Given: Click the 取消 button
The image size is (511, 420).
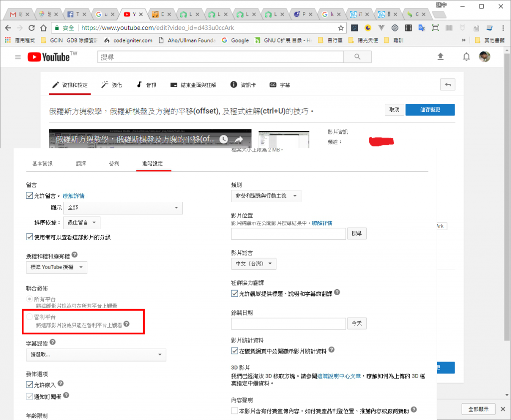Looking at the screenshot, I should 394,110.
